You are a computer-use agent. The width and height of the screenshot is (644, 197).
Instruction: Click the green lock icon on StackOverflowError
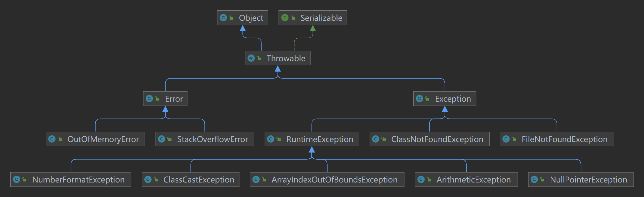170,139
